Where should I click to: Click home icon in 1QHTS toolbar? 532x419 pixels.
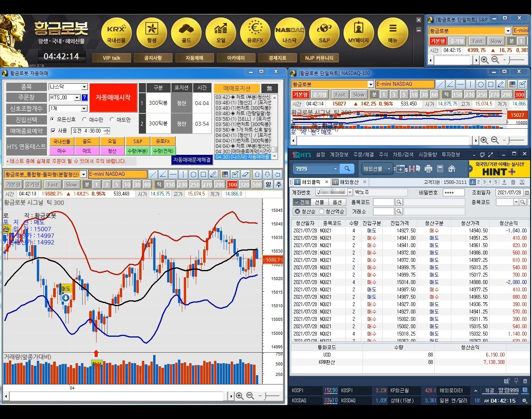(x=452, y=169)
